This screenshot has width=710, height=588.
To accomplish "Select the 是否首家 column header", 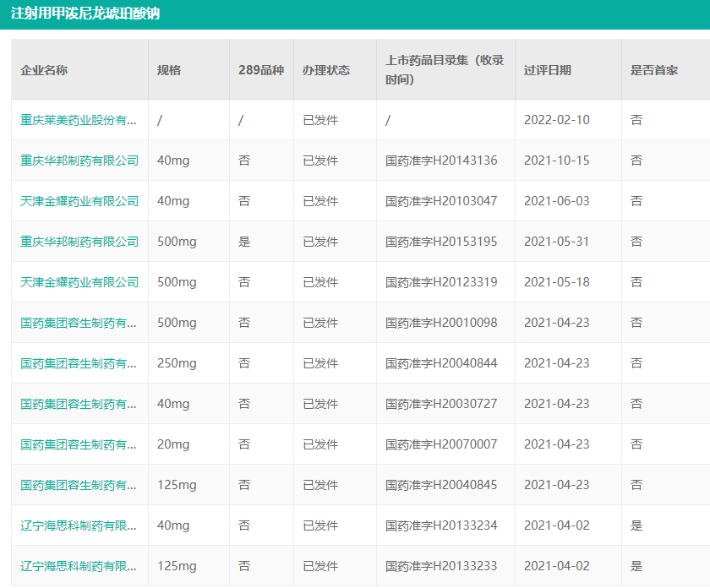I will click(654, 70).
